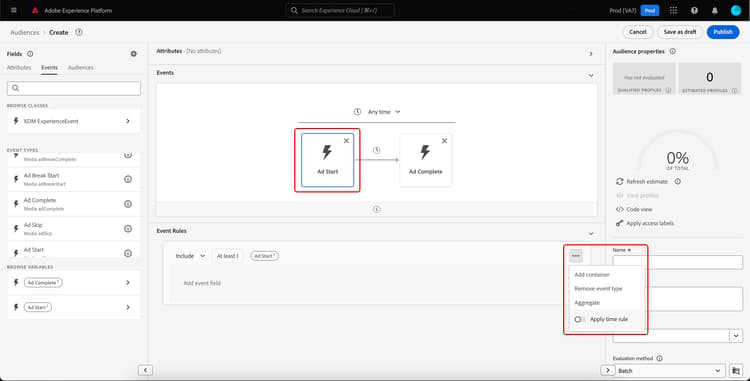
Task: Click the folder icon beside Batch dropdown
Action: tap(737, 370)
